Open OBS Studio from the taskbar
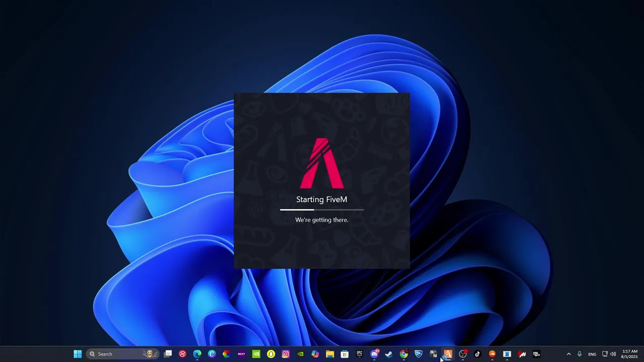 pyautogui.click(x=463, y=354)
